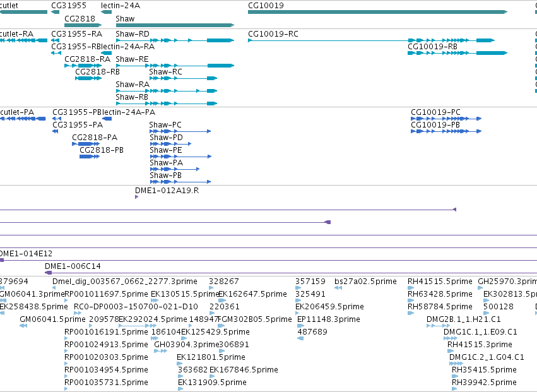Pick the Shaw-PE protein glyph
This screenshot has height=392, width=537.
(180, 157)
